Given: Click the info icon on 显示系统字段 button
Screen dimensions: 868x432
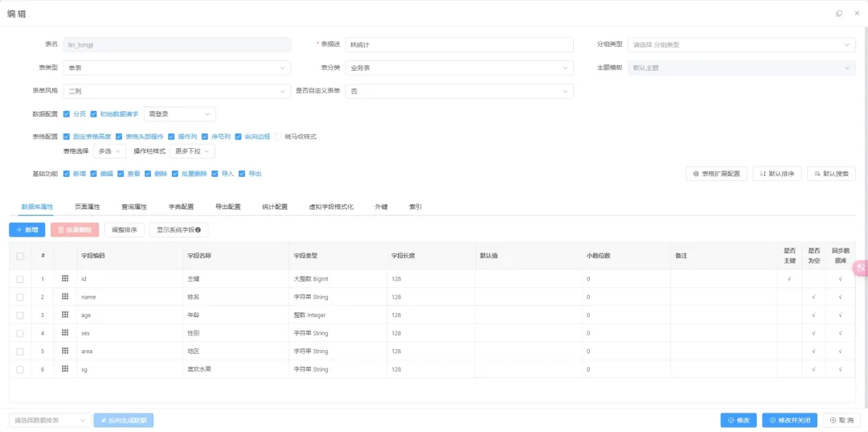Looking at the screenshot, I should pyautogui.click(x=199, y=230).
